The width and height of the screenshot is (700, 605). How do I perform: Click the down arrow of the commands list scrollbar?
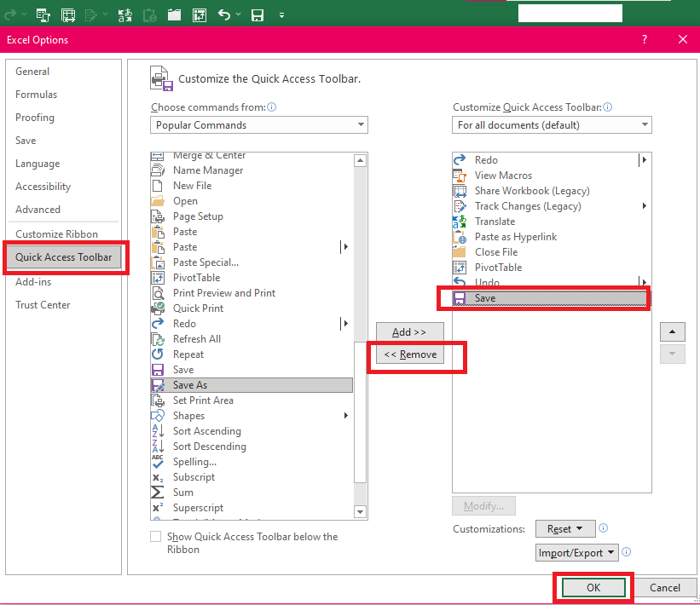(361, 512)
